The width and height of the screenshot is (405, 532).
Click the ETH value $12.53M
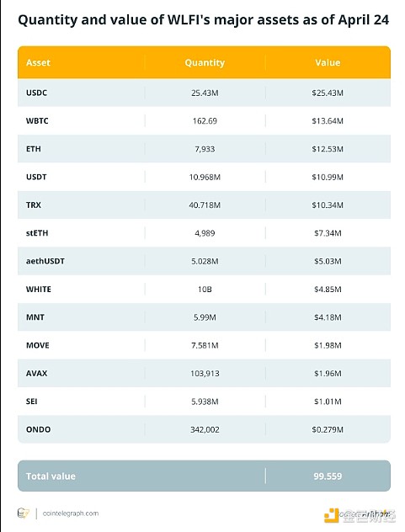point(328,149)
